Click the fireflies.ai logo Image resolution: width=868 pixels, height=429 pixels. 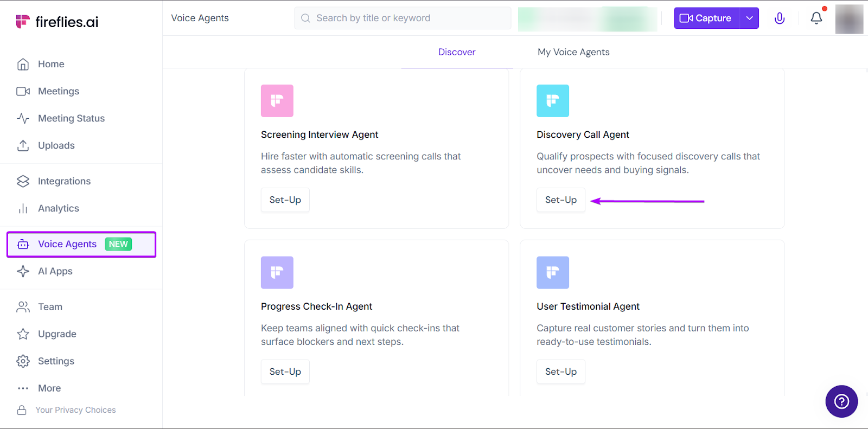click(x=57, y=22)
